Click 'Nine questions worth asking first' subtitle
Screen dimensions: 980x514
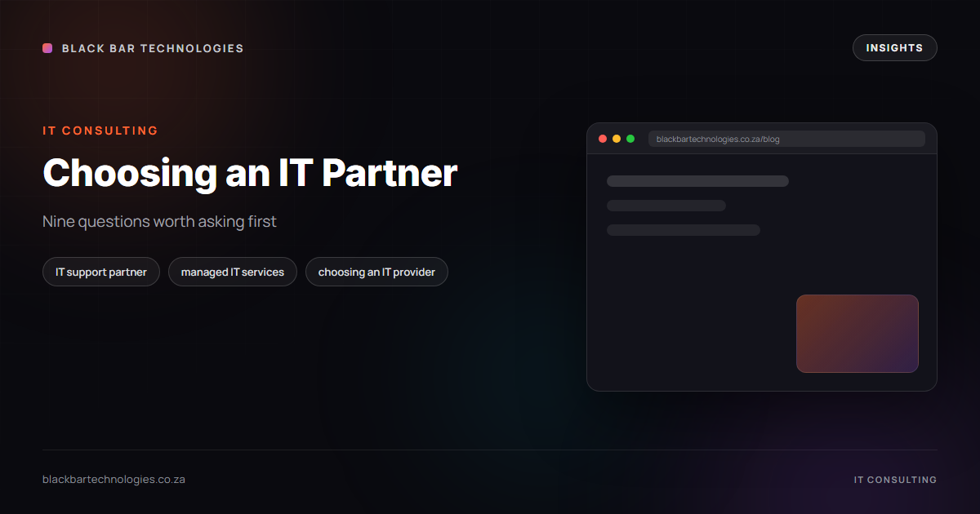coord(159,221)
